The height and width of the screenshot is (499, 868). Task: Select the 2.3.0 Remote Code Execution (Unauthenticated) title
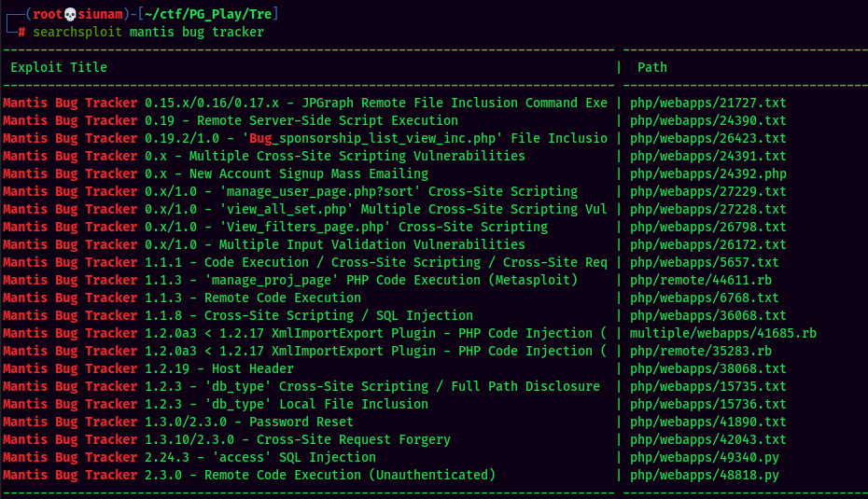(249, 475)
